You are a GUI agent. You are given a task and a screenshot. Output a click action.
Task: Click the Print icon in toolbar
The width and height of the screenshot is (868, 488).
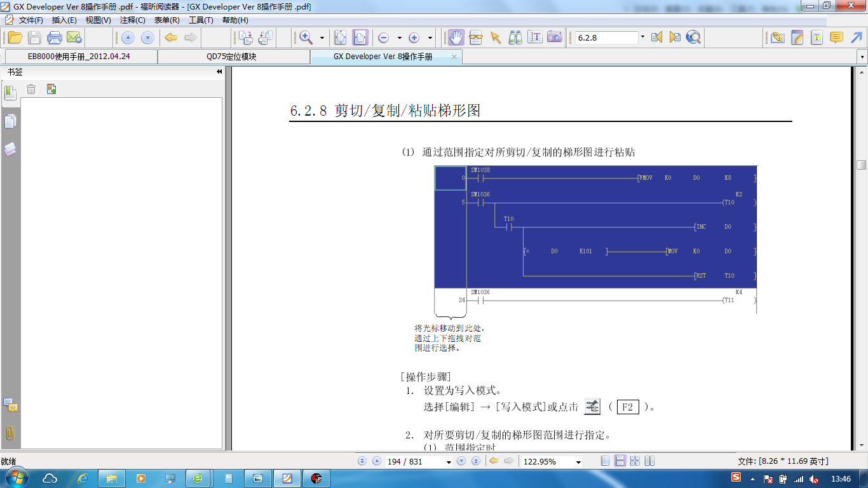[x=55, y=37]
